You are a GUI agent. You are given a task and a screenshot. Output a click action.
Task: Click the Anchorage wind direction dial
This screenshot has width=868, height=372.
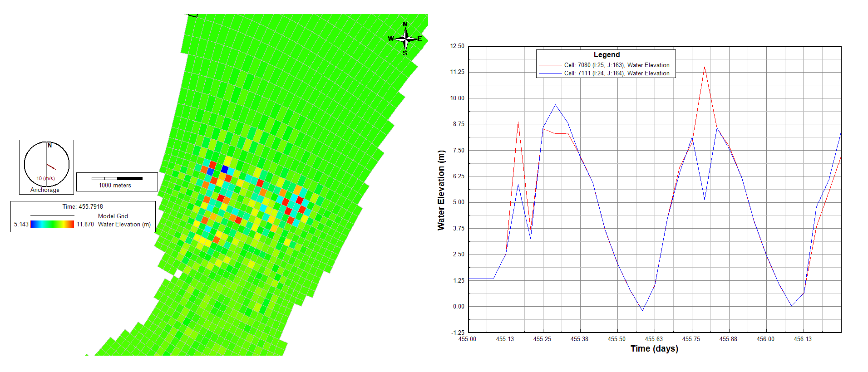click(46, 164)
